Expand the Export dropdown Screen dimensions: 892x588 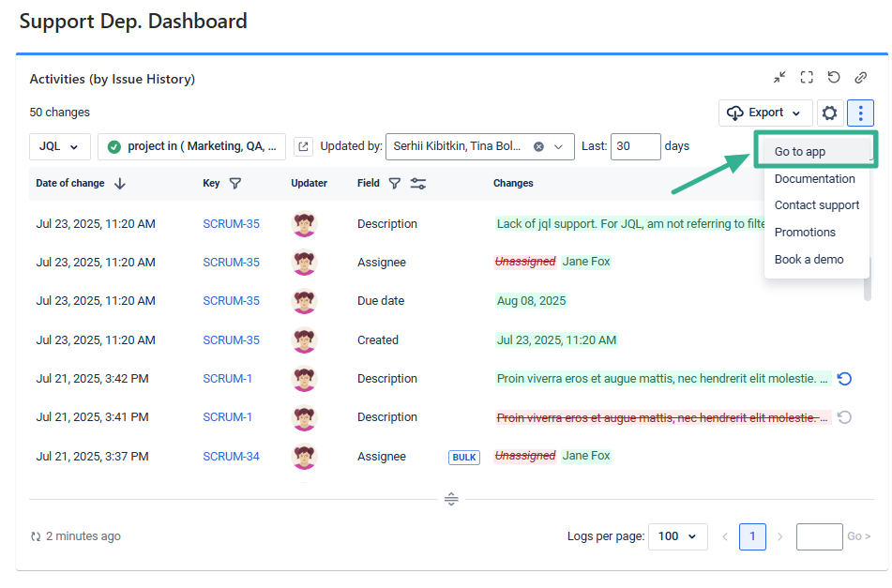point(765,113)
